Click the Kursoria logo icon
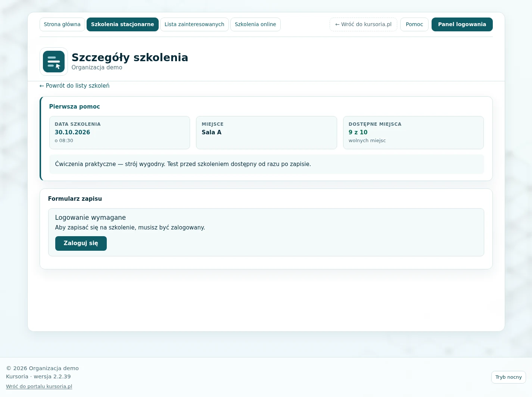Viewport: 532px width, 397px height. coord(54,62)
